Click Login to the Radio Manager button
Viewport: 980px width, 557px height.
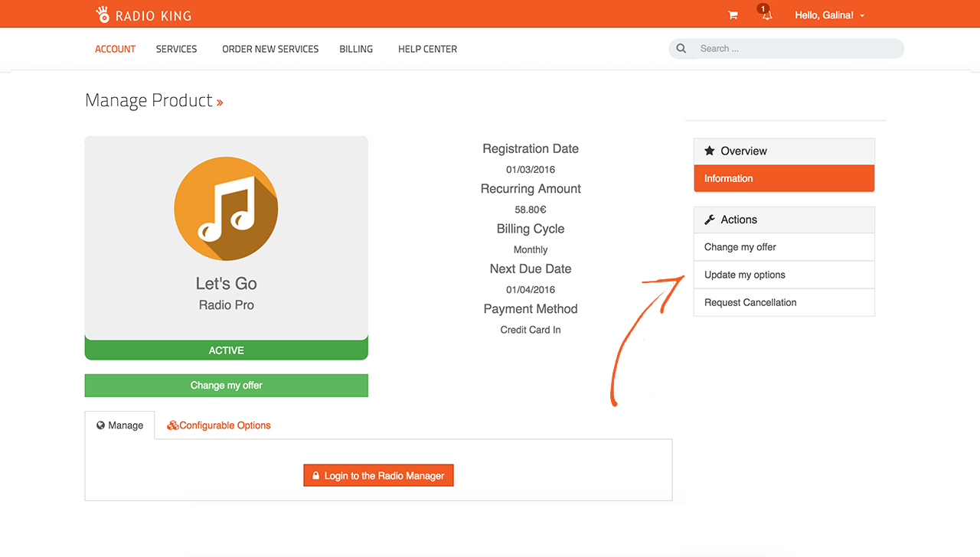(x=379, y=476)
